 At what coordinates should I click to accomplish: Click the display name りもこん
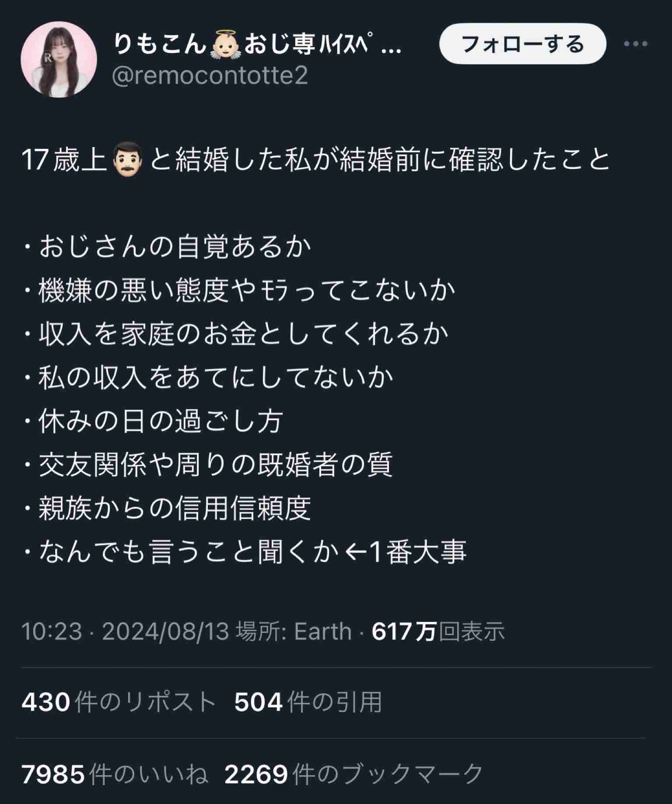(159, 44)
